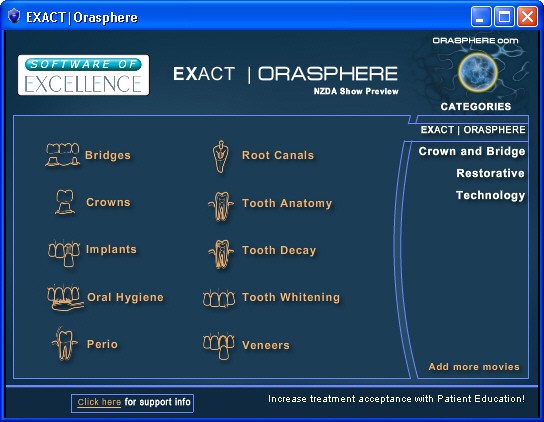Open the Tooth Whitening label
The width and height of the screenshot is (544, 422).
(291, 297)
